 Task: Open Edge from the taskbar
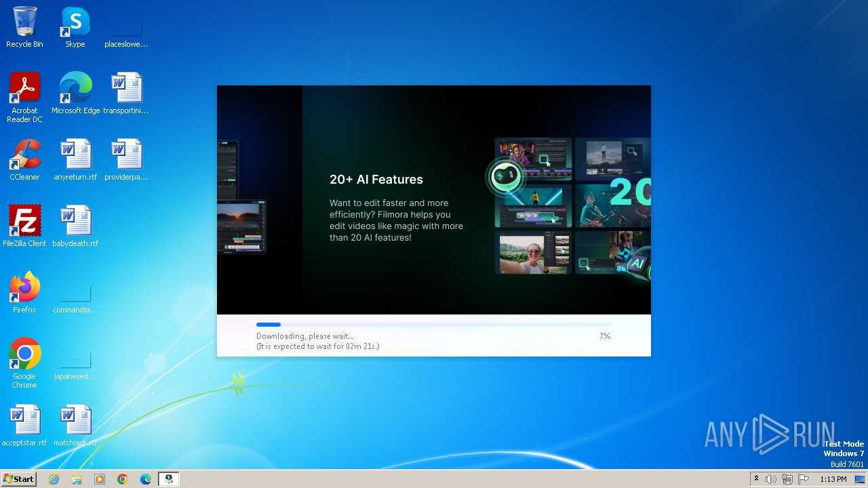coord(146,479)
